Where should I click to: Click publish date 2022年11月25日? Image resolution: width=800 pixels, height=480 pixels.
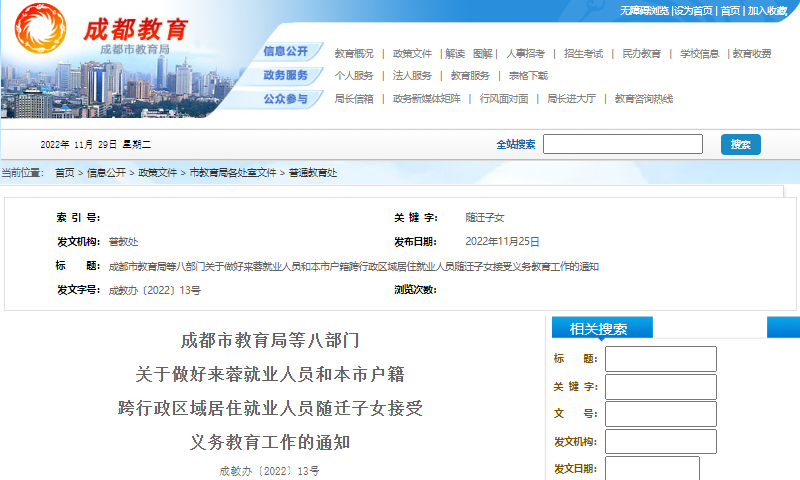502,242
